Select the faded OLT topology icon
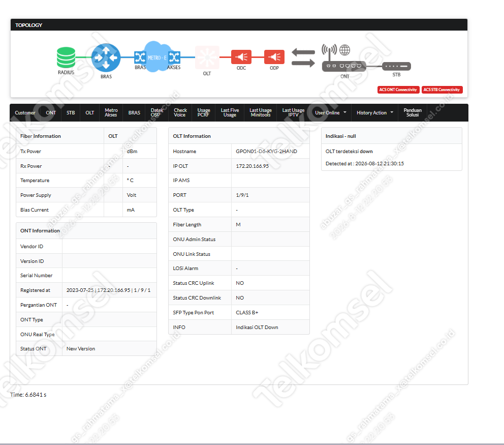This screenshot has width=504, height=445. [x=207, y=57]
